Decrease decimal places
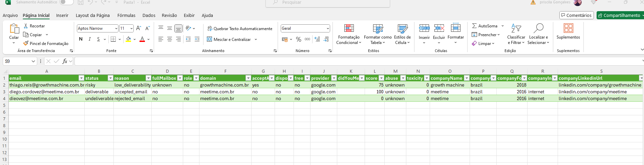644x165 pixels. click(326, 39)
